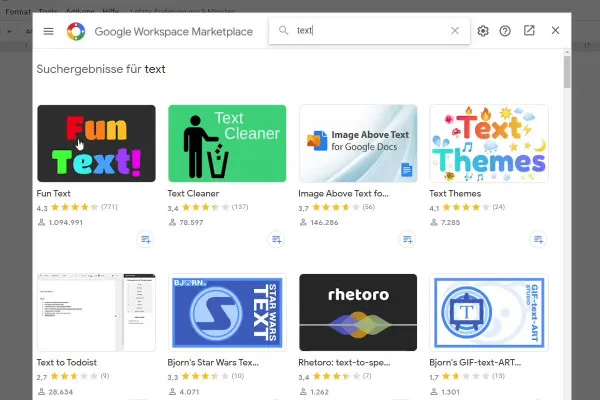The image size is (600, 400).
Task: Open the Marketplace hamburger menu
Action: [48, 31]
